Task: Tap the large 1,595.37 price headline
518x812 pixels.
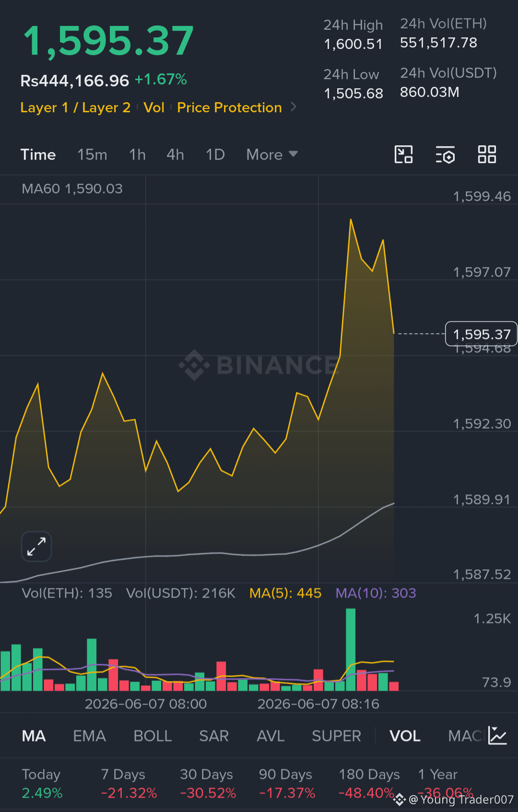Action: (x=108, y=41)
